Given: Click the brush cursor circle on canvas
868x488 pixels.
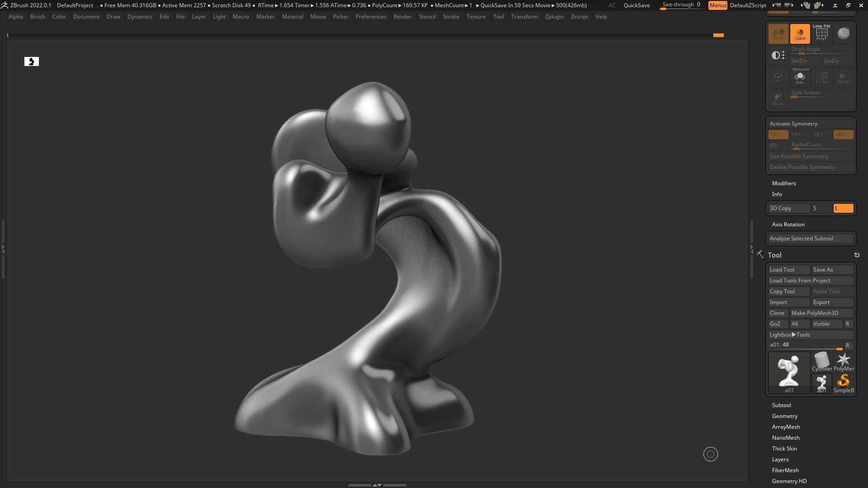Looking at the screenshot, I should pyautogui.click(x=710, y=454).
